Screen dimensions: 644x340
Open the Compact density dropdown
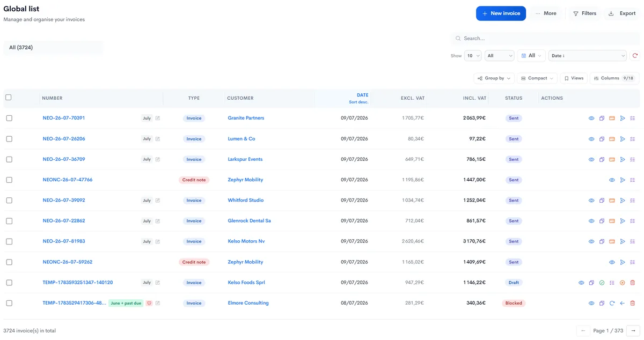coord(537,78)
